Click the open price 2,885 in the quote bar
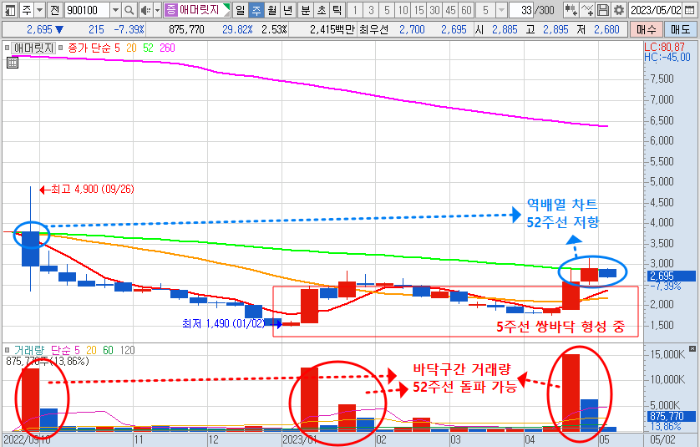 [x=504, y=30]
